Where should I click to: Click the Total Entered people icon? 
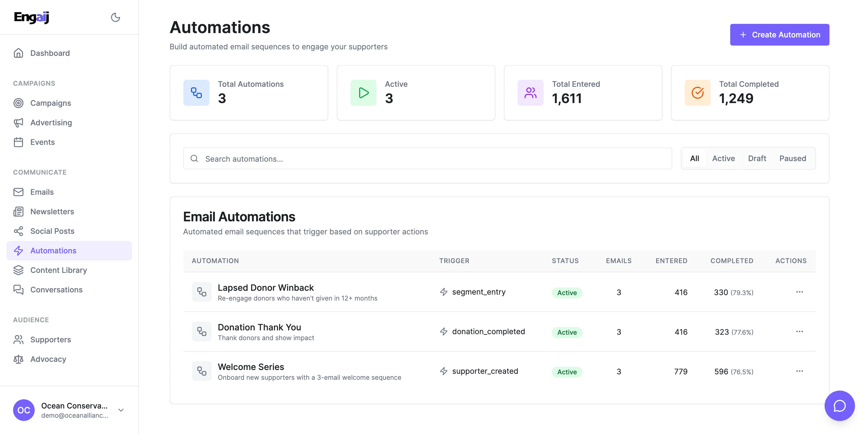pos(530,93)
